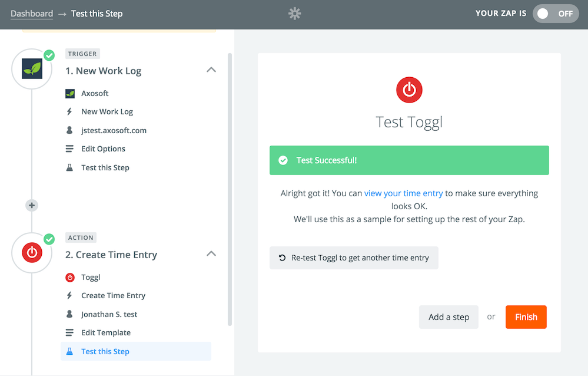This screenshot has width=588, height=376.
Task: Click the Add a step button
Action: coord(449,317)
